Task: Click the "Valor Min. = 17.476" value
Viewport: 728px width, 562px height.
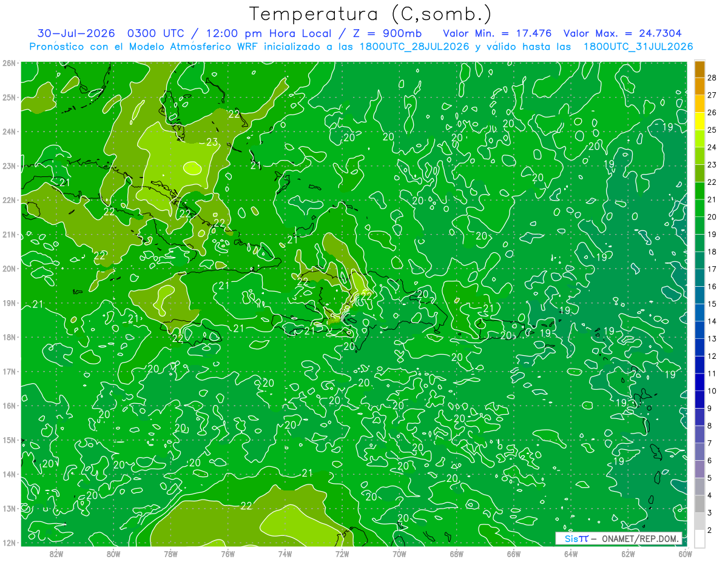Action: pos(497,33)
